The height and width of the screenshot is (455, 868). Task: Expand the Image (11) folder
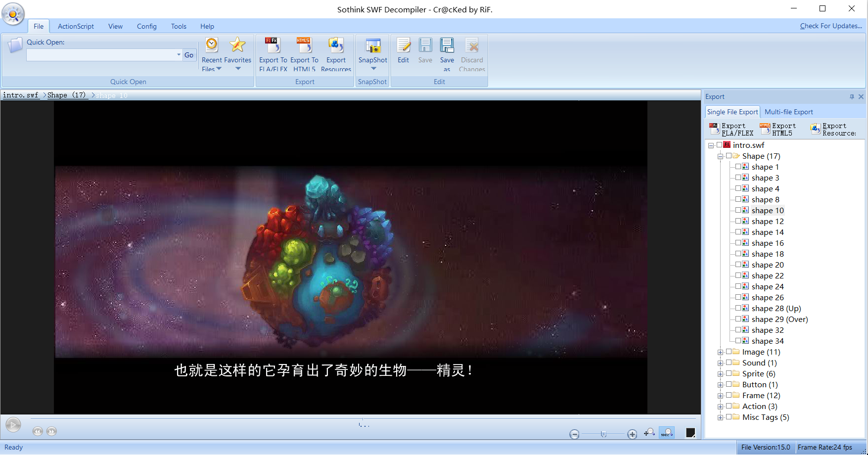point(720,352)
